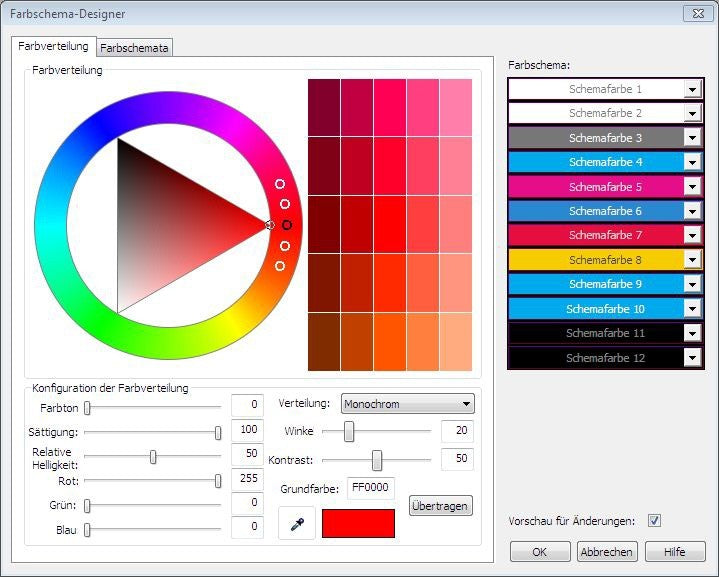This screenshot has height=577, width=719.
Task: Click the Übertragen button
Action: click(x=440, y=506)
